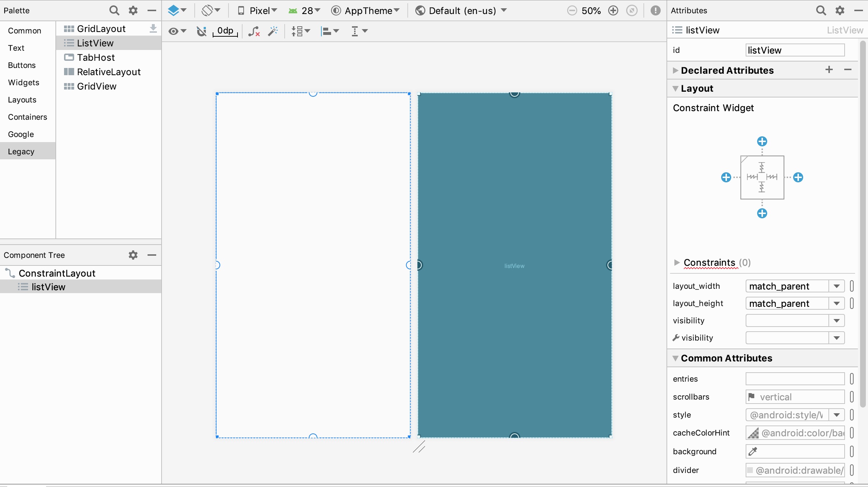Choose the Pixel device dropdown

coord(257,10)
